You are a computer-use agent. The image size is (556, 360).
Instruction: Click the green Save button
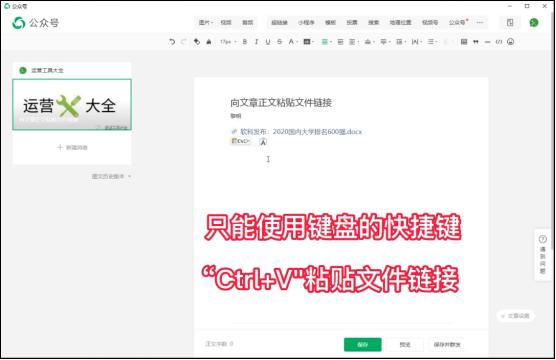(362, 344)
